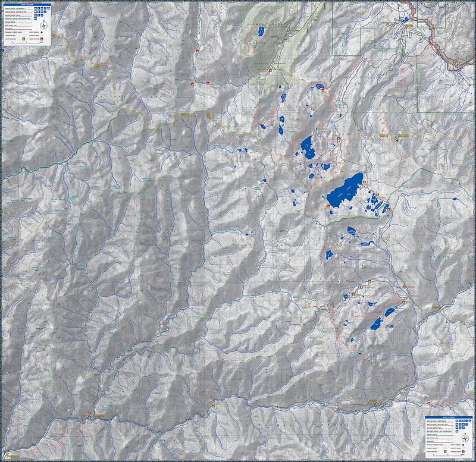Click the State Route dot in top-left legend

click(x=42, y=32)
